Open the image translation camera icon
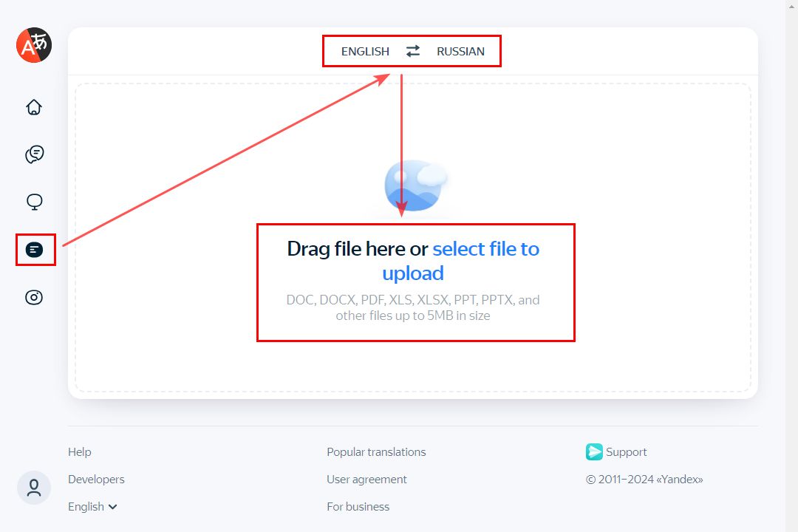Viewport: 798px width, 532px height. [34, 297]
